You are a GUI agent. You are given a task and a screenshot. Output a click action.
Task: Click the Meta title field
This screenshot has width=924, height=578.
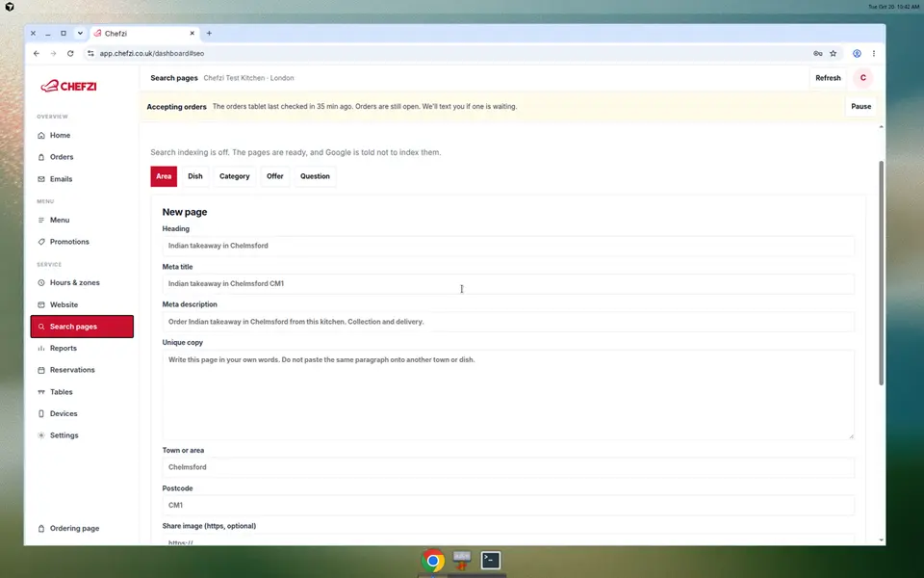tap(508, 283)
